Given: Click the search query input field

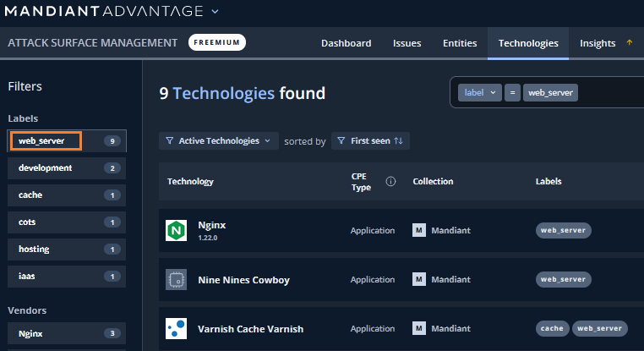Looking at the screenshot, I should pos(609,93).
